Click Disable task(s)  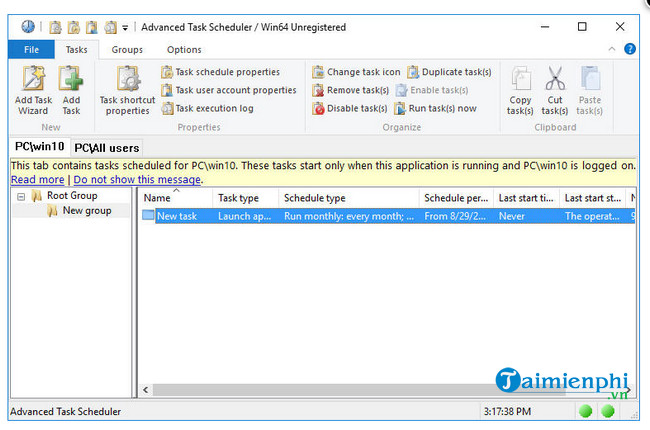tap(350, 109)
